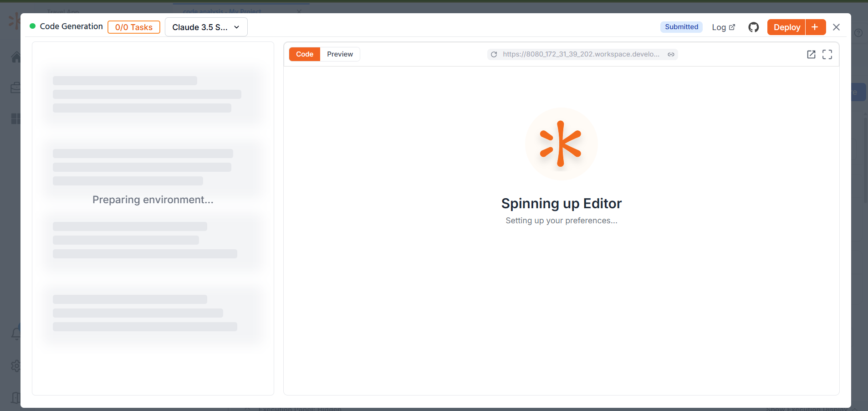Open the Home icon in the background sidebar
868x411 pixels.
(x=15, y=57)
